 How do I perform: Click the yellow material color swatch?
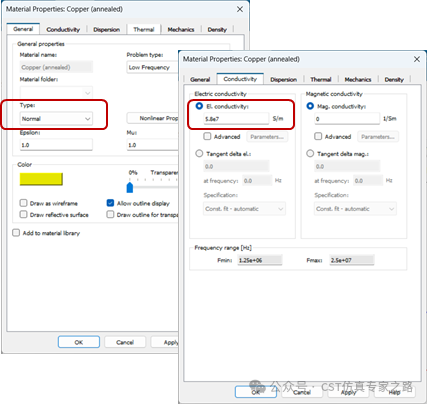41,179
